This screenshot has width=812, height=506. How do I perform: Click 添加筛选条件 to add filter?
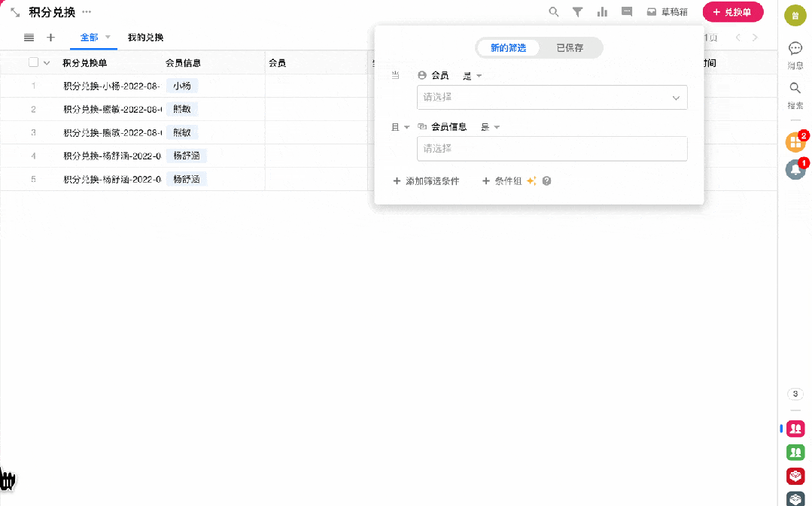point(426,181)
